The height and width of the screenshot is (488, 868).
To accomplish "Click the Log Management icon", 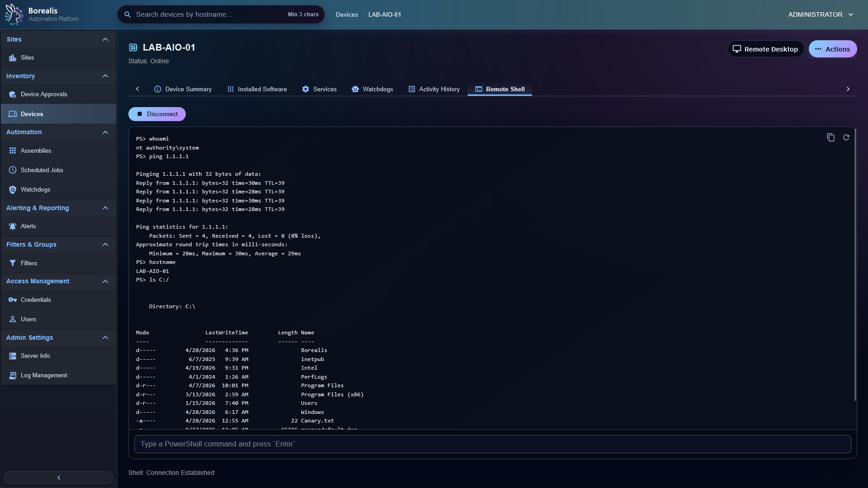I will pos(13,375).
